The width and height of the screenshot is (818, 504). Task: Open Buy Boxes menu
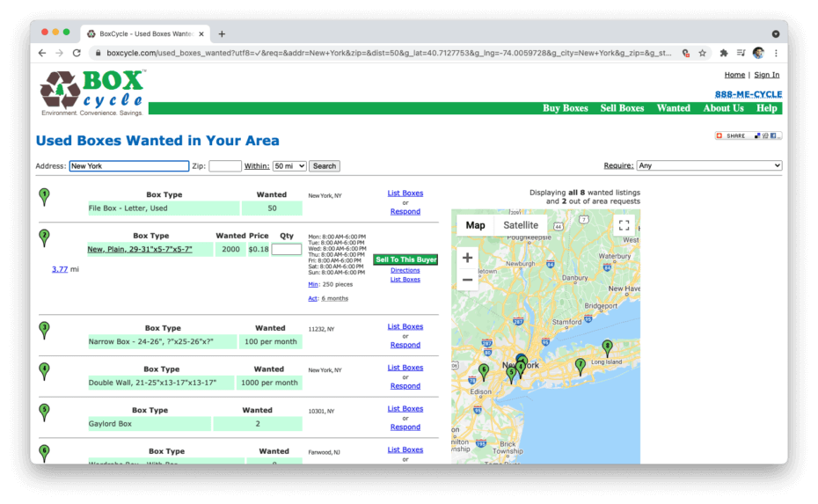click(565, 108)
